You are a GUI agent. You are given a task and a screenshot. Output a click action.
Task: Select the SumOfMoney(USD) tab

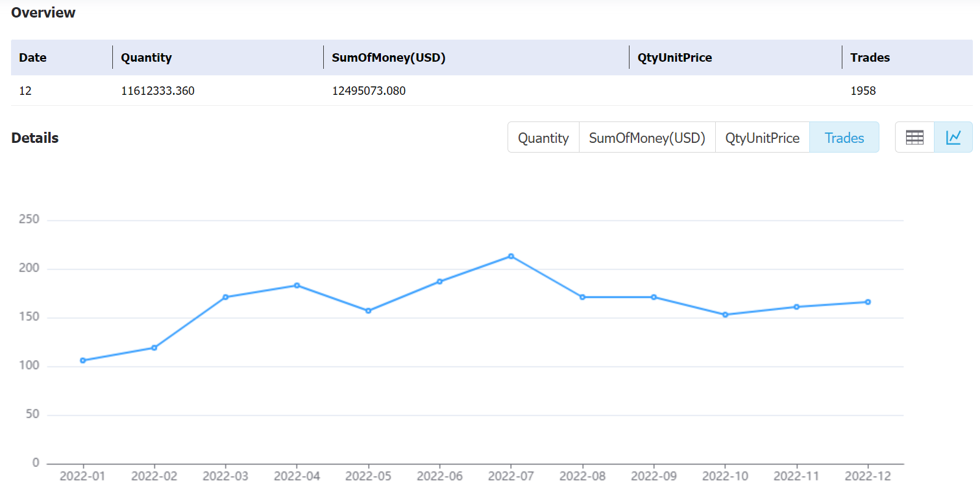click(x=647, y=138)
